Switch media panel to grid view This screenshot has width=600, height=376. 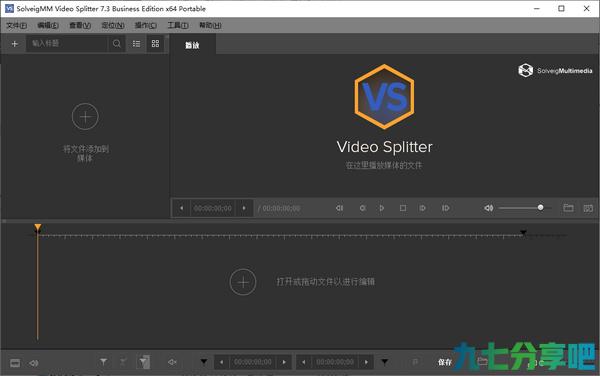pos(155,44)
